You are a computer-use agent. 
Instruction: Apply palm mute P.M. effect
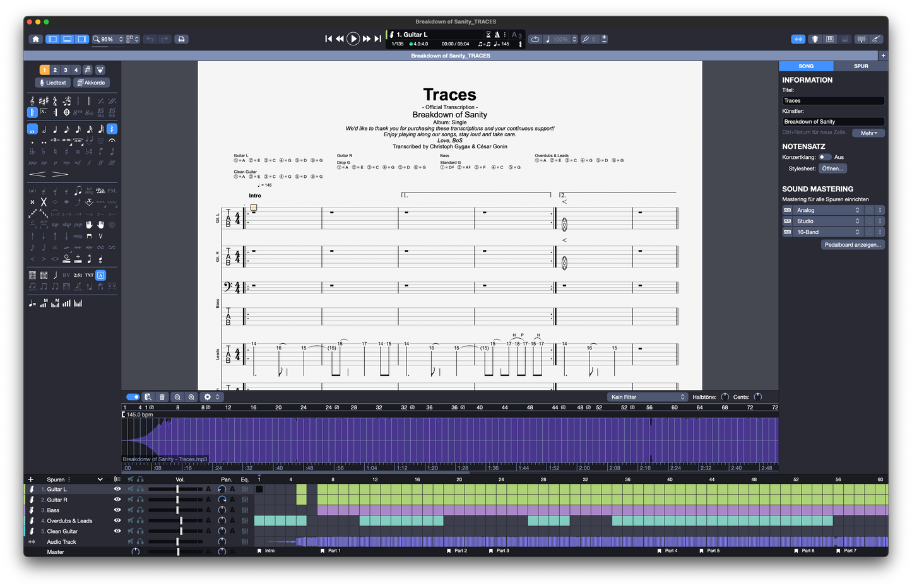pos(112,191)
